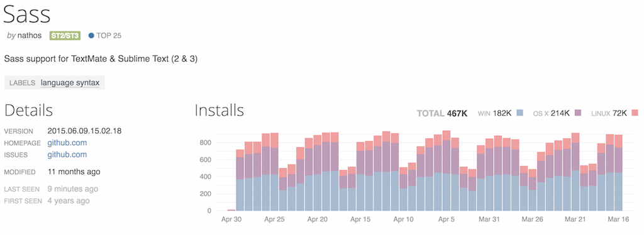This screenshot has width=644, height=235.
Task: Click the TOTAL 467K installs figure
Action: click(442, 113)
